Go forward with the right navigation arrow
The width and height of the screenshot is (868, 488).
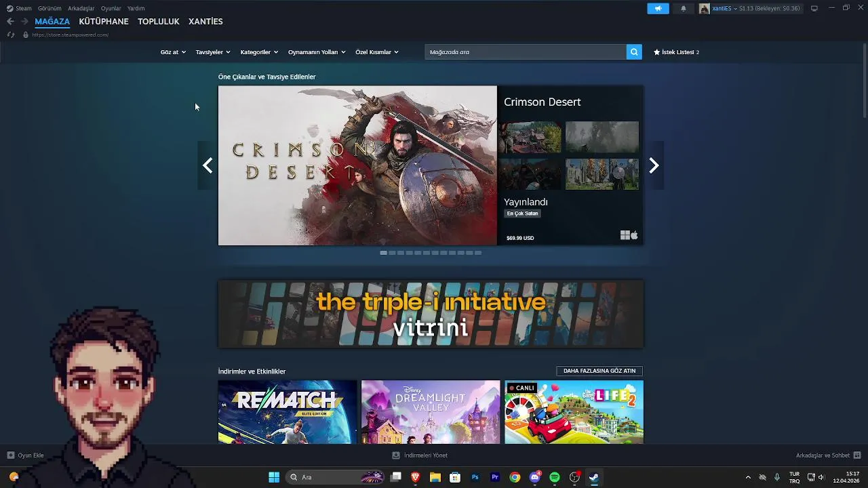coord(24,22)
